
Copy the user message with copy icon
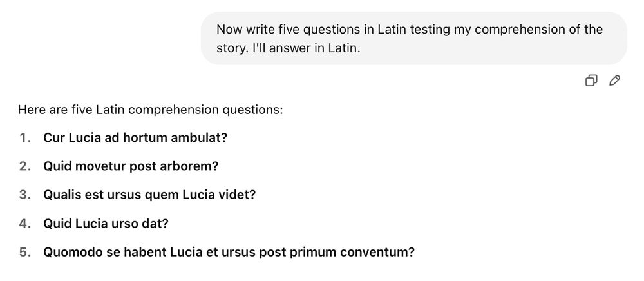coord(591,81)
